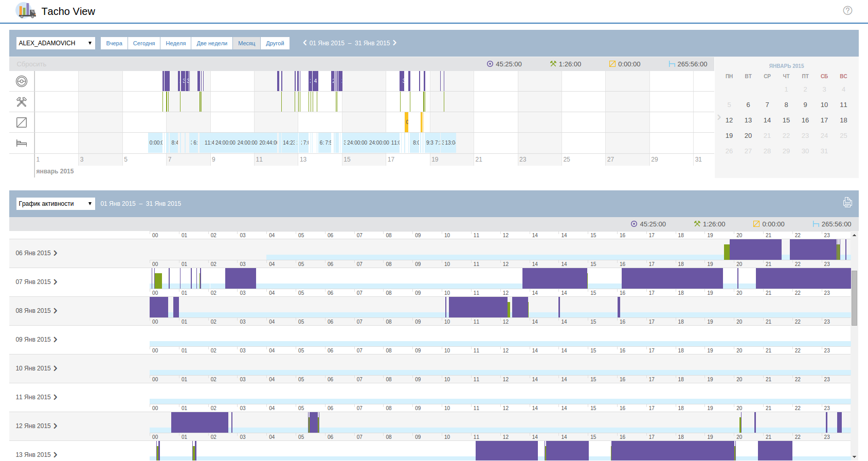
Task: Expand the 12 Янв 2015 row
Action: tap(36, 426)
